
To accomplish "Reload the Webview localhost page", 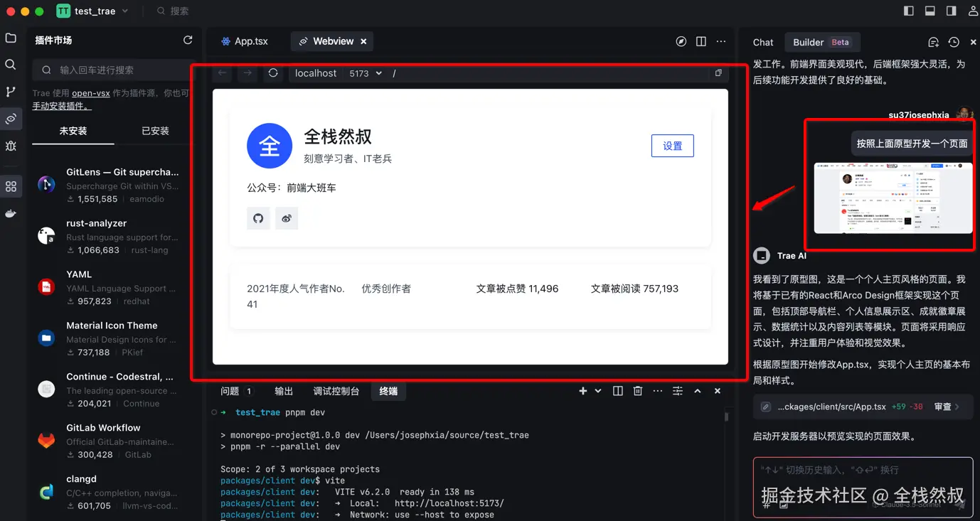I will tap(273, 73).
